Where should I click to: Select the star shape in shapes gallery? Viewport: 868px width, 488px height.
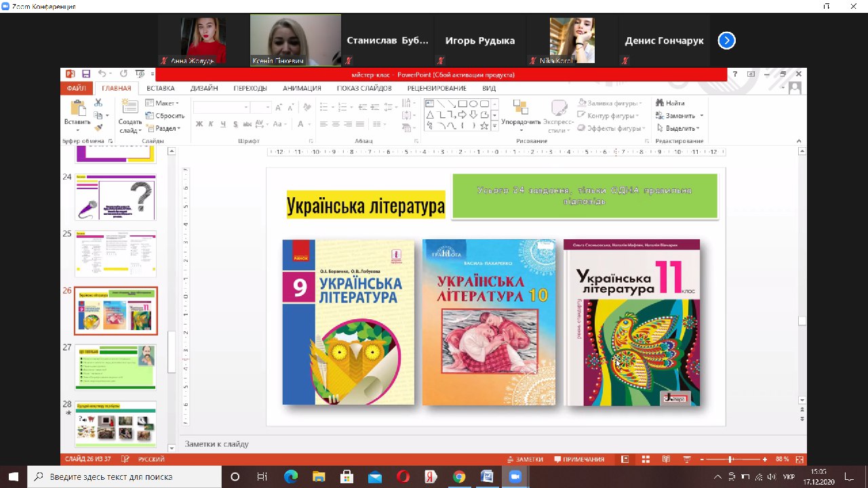tap(484, 126)
